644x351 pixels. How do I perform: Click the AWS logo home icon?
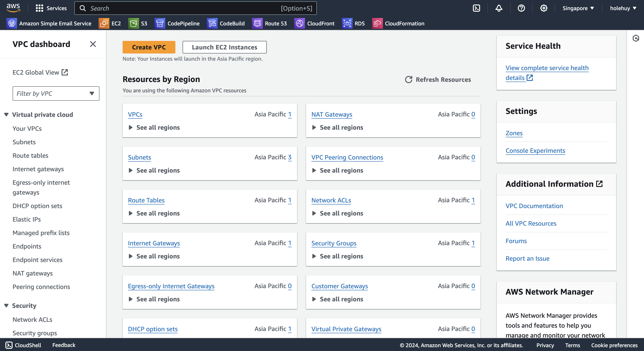(x=13, y=8)
